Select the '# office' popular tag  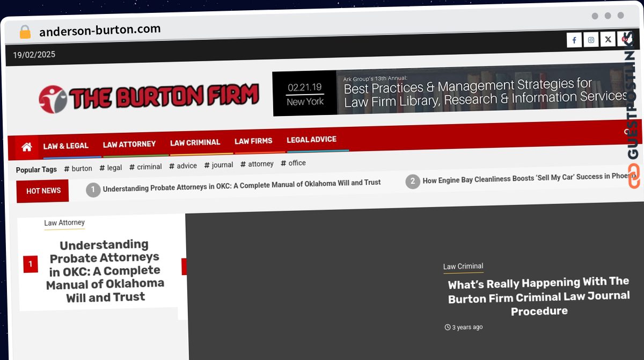(293, 163)
